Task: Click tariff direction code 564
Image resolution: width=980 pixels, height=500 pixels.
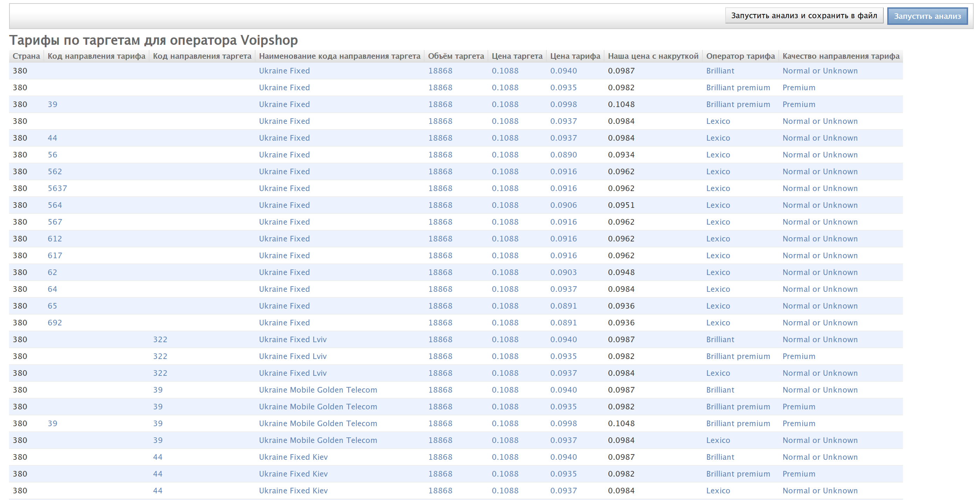Action: coord(55,205)
